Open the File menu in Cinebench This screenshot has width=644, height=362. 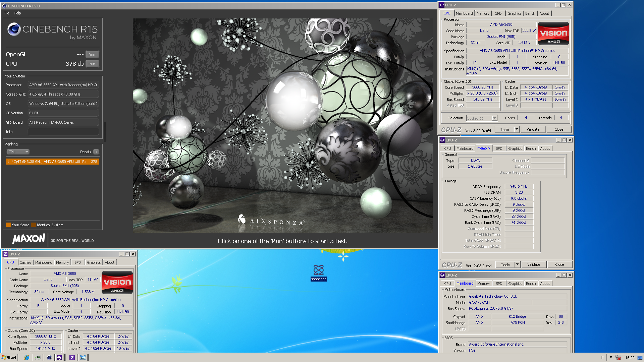click(x=6, y=13)
